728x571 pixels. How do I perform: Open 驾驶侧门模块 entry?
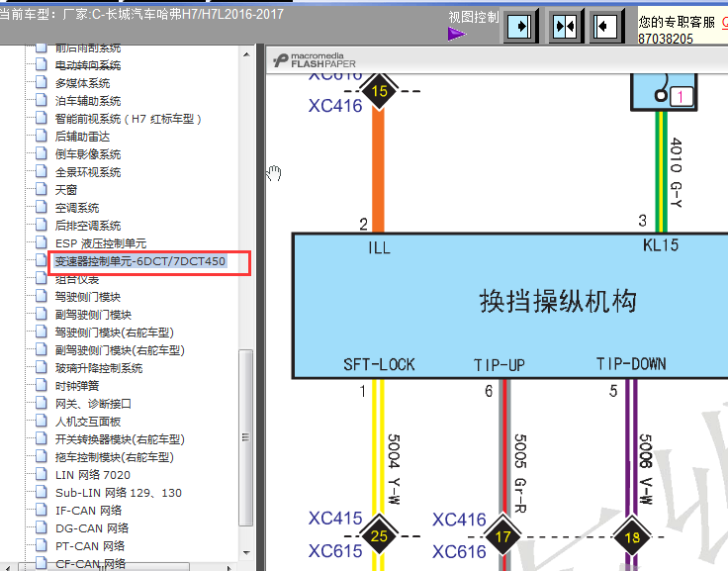(88, 297)
